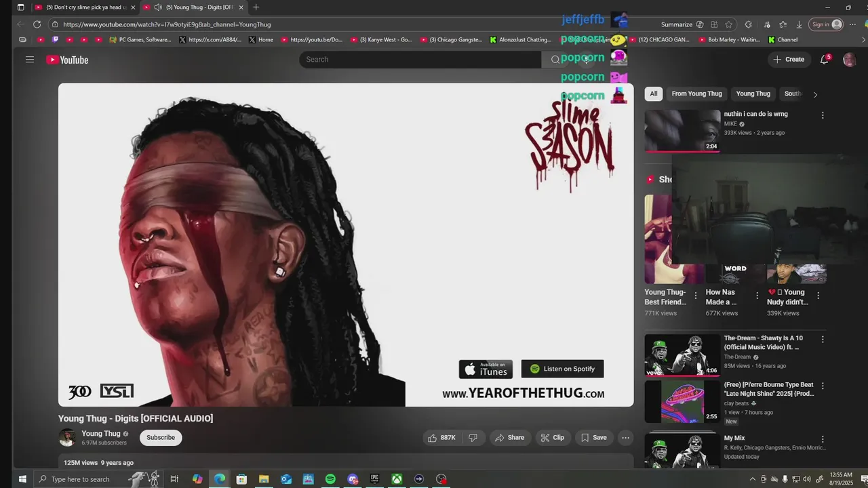Screen dimensions: 868x488
Task: Click the address bar URL
Action: (x=167, y=24)
